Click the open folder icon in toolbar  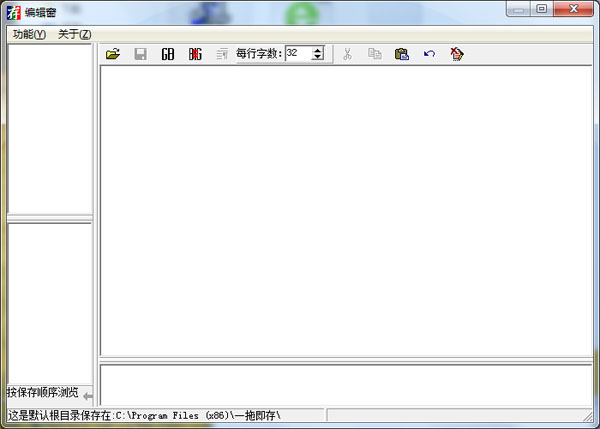coord(113,54)
